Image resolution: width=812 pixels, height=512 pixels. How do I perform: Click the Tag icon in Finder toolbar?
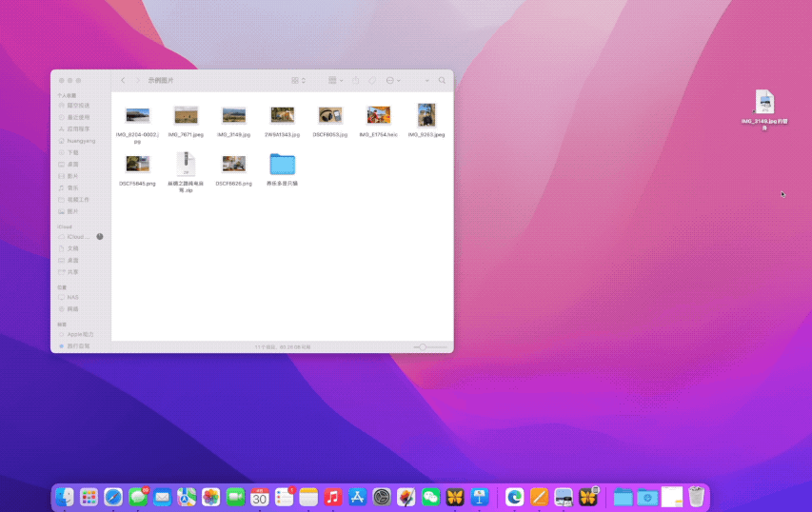pyautogui.click(x=372, y=80)
